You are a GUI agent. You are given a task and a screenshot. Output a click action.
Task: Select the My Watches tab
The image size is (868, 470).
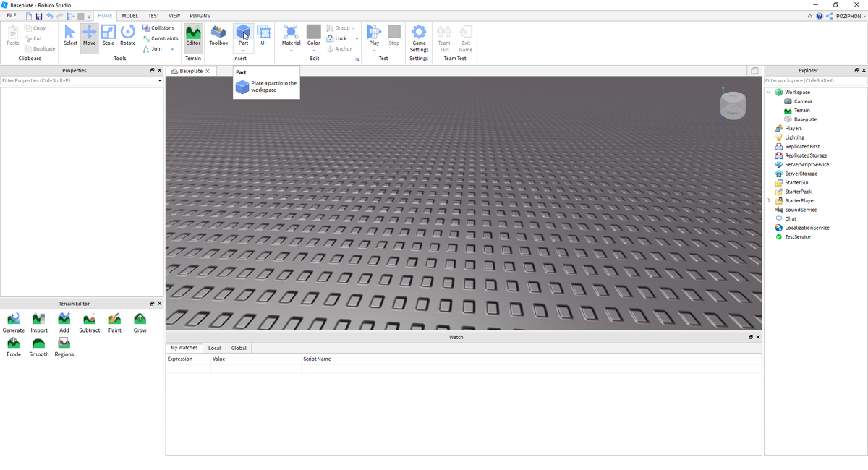184,348
